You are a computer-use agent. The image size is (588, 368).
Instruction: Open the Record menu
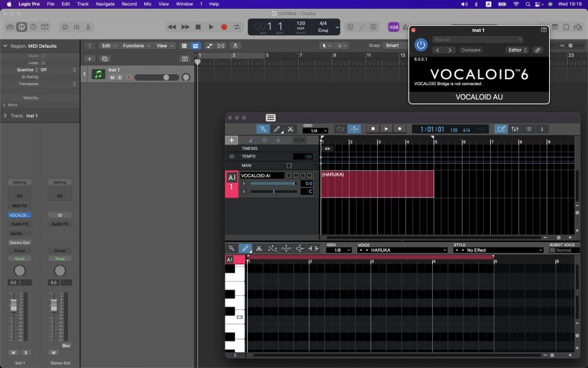click(129, 4)
